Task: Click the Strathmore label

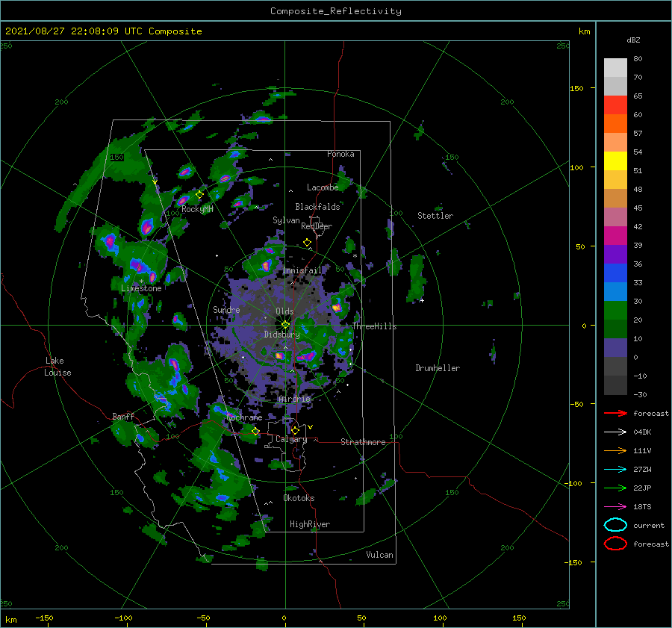Action: (x=363, y=442)
